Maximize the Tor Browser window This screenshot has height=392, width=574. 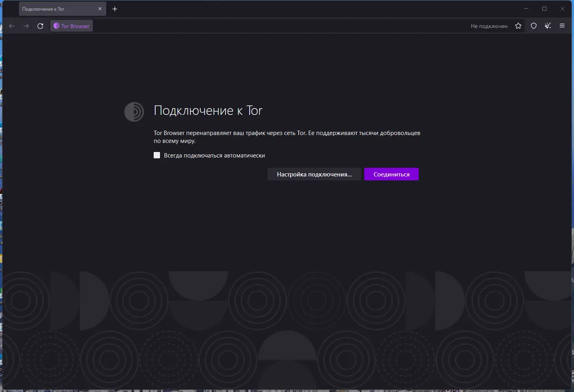[544, 9]
